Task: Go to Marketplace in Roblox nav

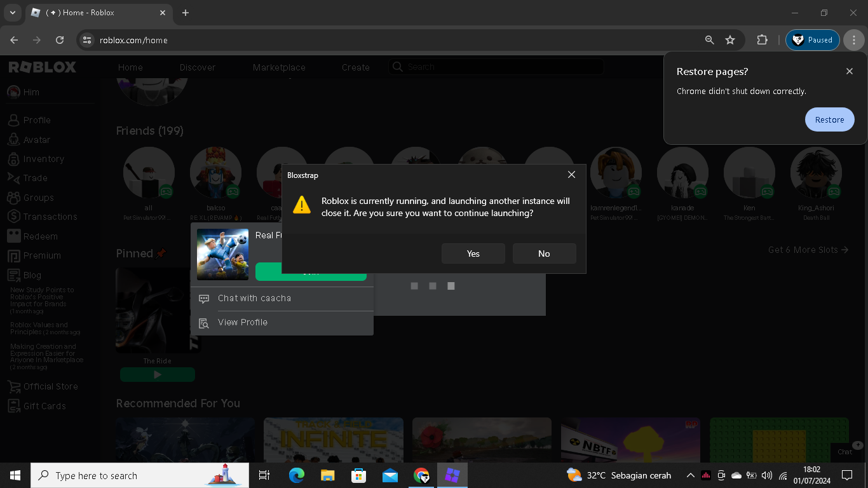Action: click(x=279, y=67)
